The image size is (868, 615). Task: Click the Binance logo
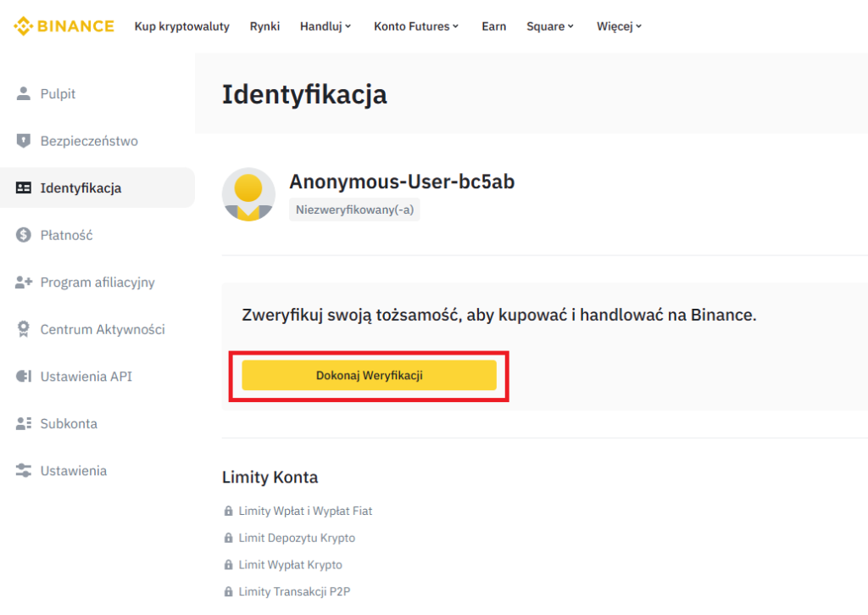point(64,26)
